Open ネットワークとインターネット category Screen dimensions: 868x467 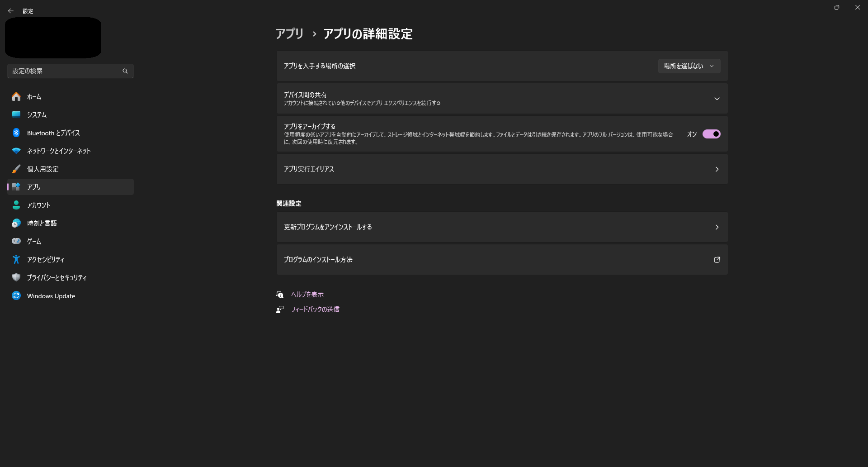(x=71, y=151)
